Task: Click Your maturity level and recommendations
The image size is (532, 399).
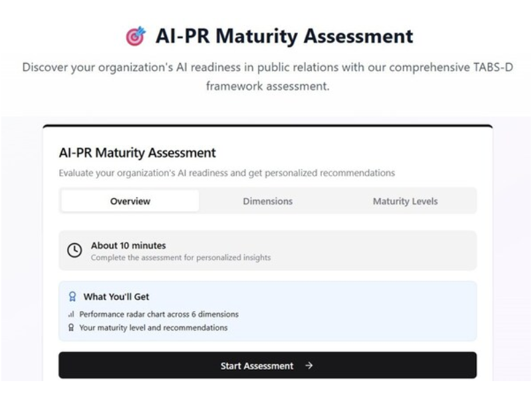Action: (x=154, y=328)
